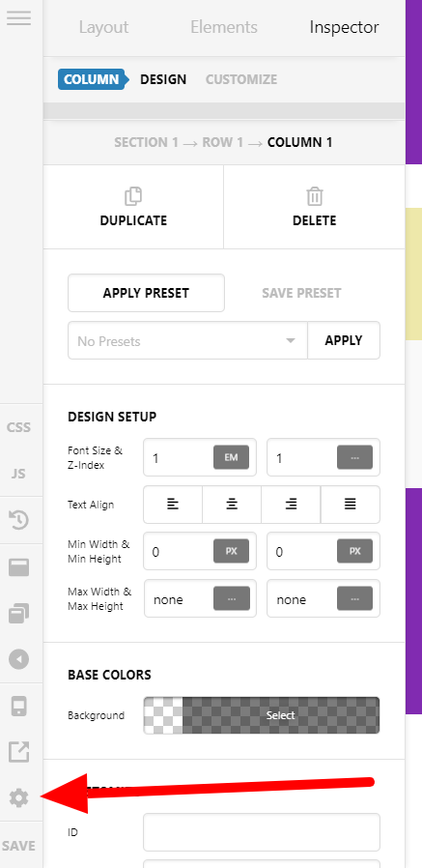Click the Duplicate column icon
Screen dimensions: 422x868
pos(133,196)
